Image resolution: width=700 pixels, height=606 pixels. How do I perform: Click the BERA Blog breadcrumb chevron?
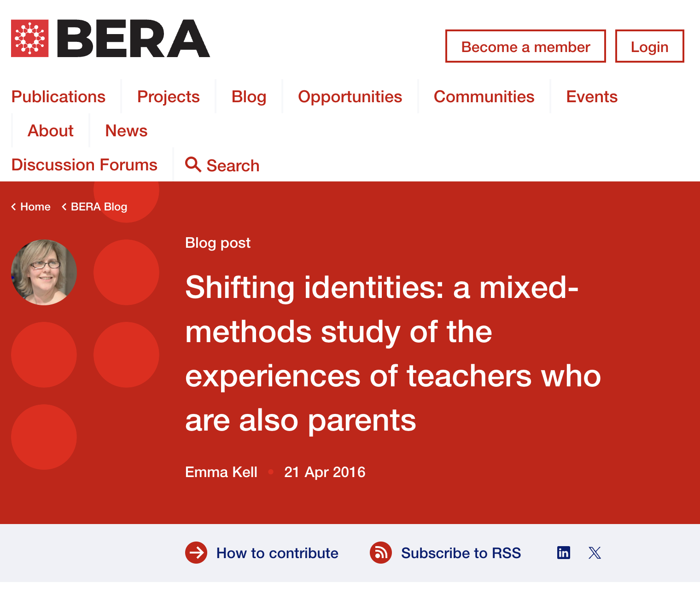[x=64, y=207]
